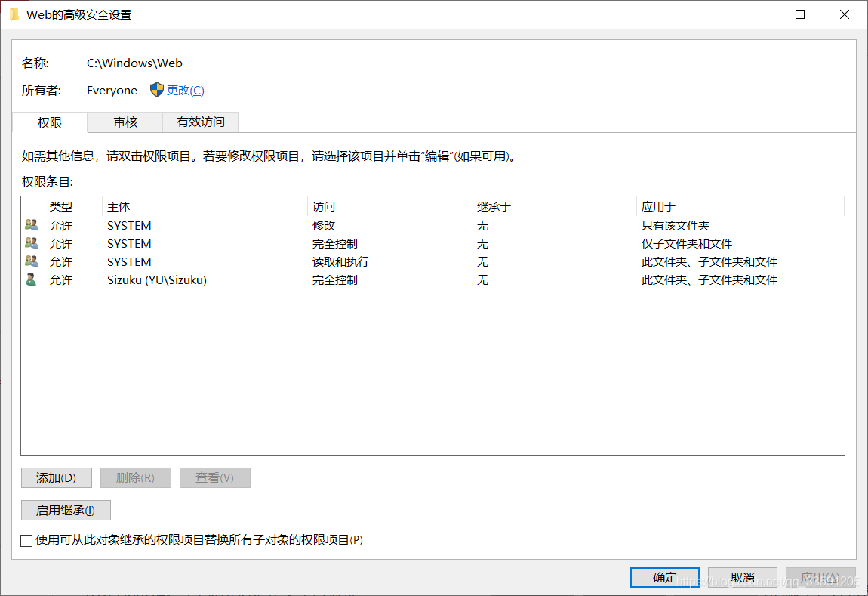This screenshot has height=596, width=868.
Task: Click the user icon of the Sizuku entry
Action: pos(32,279)
